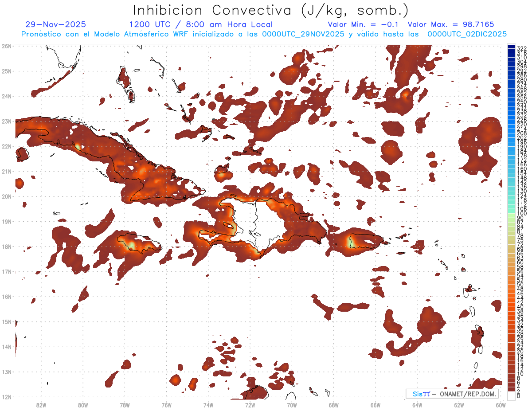Click the date "29-Nov-2025"

[56, 25]
